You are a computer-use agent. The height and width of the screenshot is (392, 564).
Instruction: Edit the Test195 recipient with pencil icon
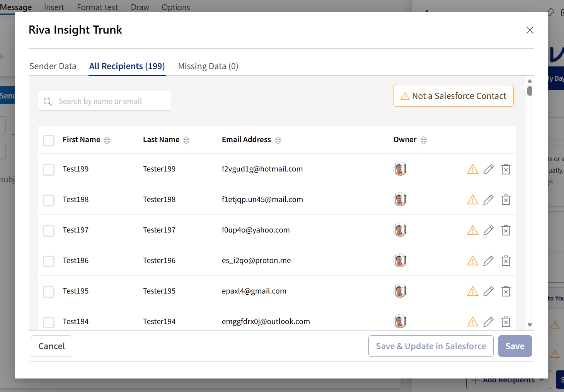[489, 291]
